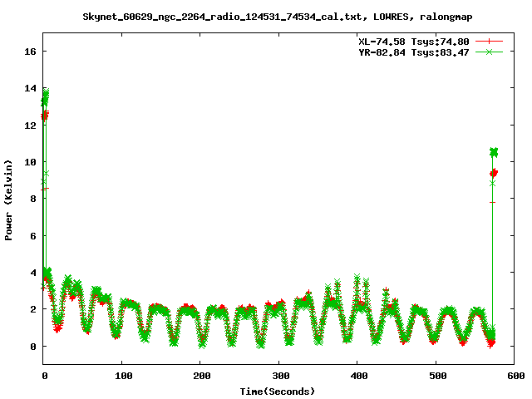
Task: Click the red start cluster near 12.5 Kelvin
Action: pyautogui.click(x=45, y=116)
